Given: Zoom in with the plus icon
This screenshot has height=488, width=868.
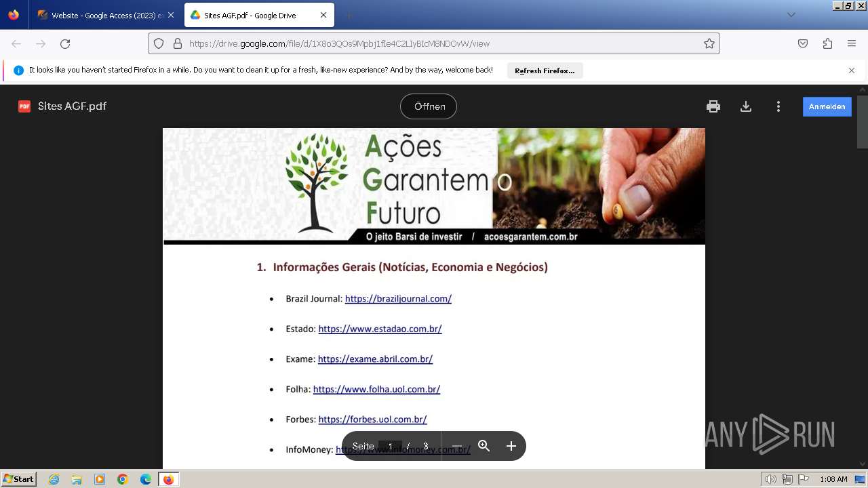Looking at the screenshot, I should coord(511,446).
